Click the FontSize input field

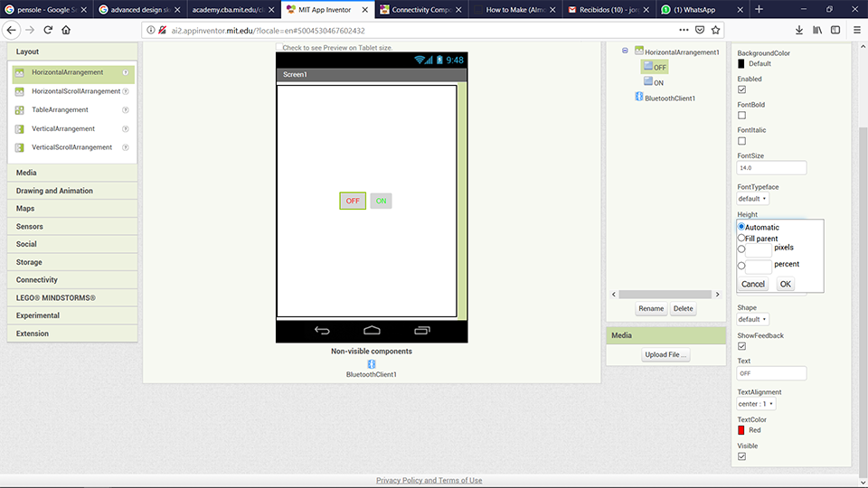tap(771, 168)
